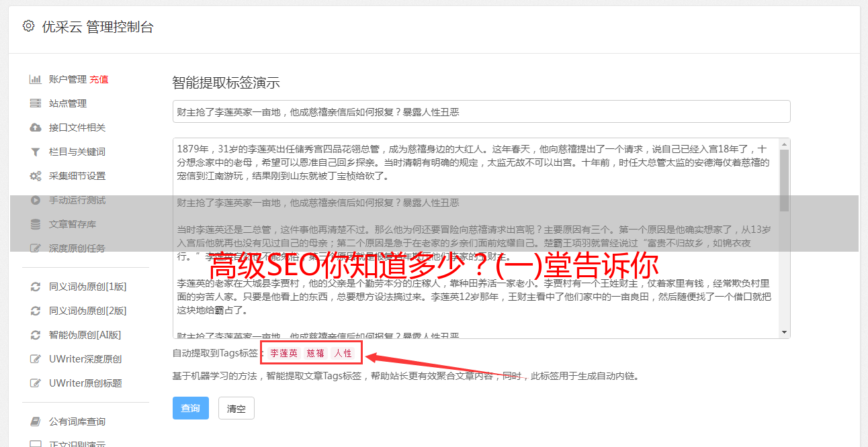Click the scroll-up arrow of the text area
The width and height of the screenshot is (868, 447).
(x=784, y=144)
